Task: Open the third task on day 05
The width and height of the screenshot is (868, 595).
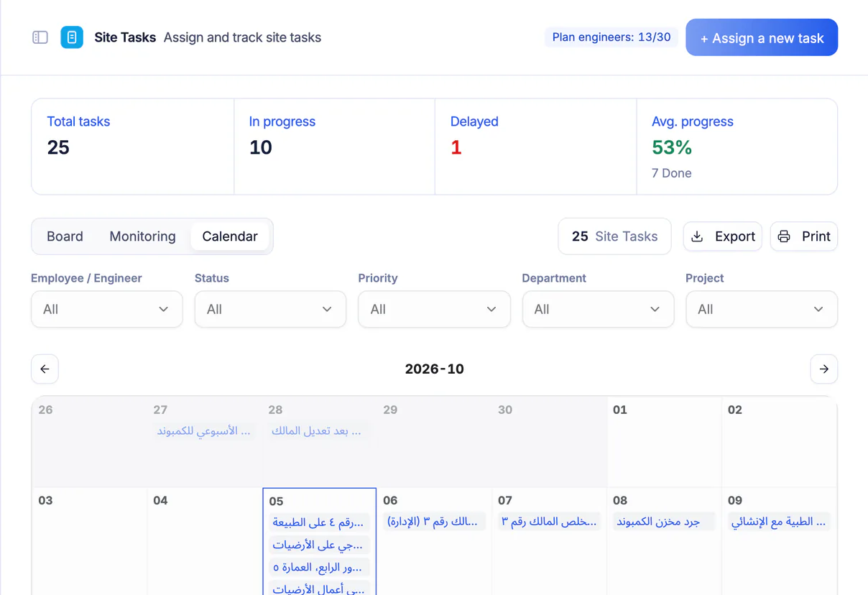Action: click(x=319, y=568)
